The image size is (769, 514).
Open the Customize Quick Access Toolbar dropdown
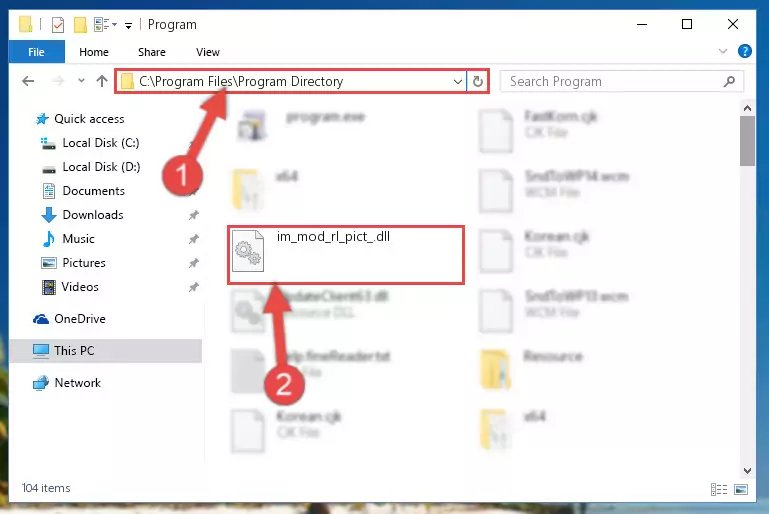(128, 25)
